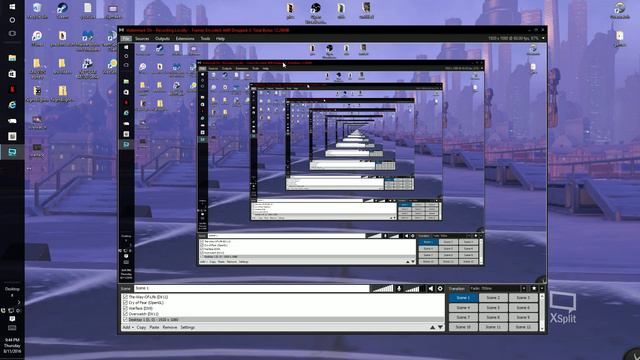Screen dimensions: 640x360
Task: Expand hidden tray icons chevron
Action: 19,302
